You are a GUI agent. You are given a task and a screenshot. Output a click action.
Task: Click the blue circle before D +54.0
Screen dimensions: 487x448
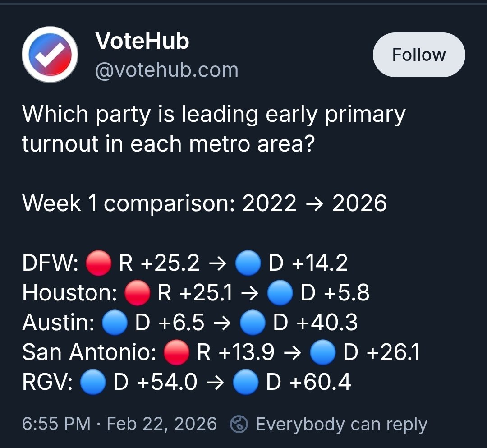pos(93,383)
